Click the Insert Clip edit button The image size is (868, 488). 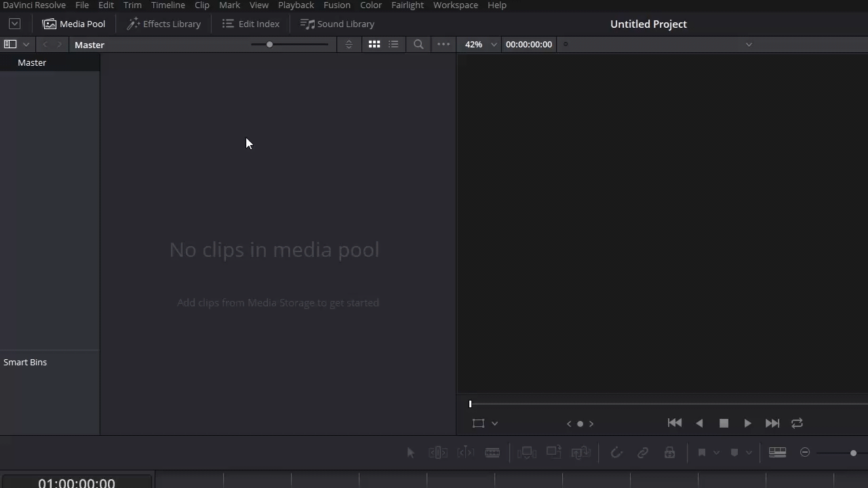pos(527,453)
